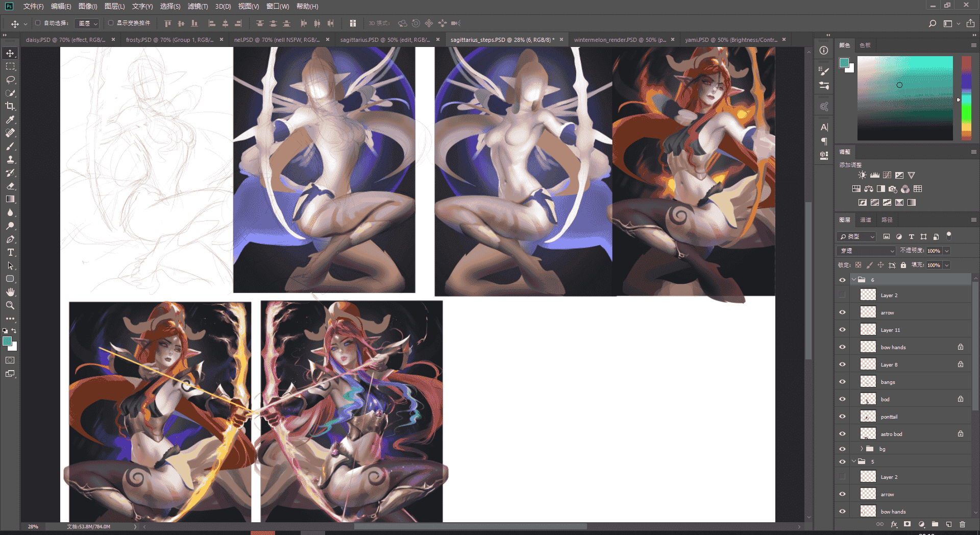The width and height of the screenshot is (980, 535).
Task: Open the Filter menu
Action: point(198,6)
